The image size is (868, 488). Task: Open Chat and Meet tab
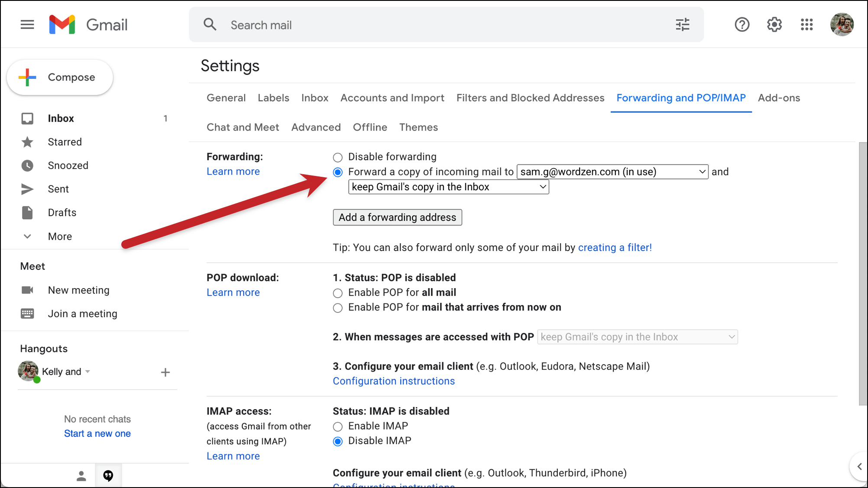[243, 127]
